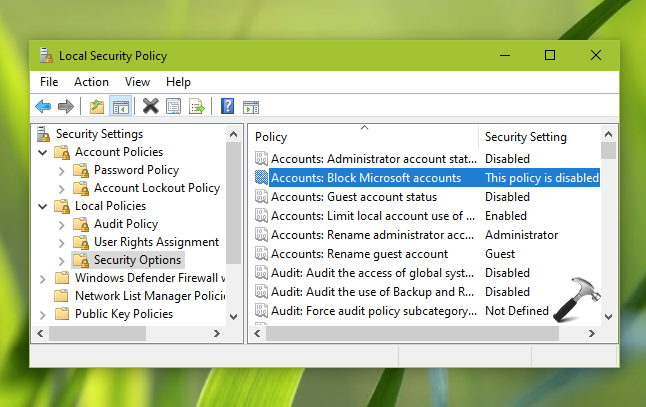Screen dimensions: 646x407
Task: Select Accounts: Guest account status policy
Action: click(x=354, y=197)
